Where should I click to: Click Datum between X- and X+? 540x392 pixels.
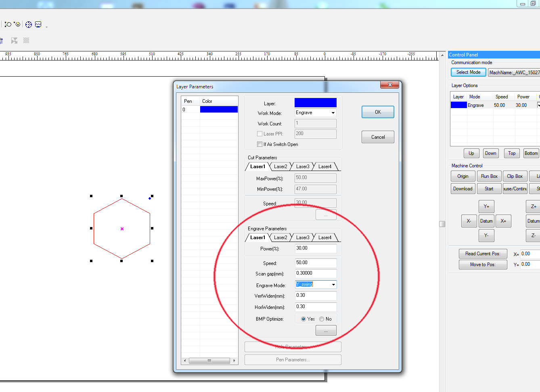point(486,221)
